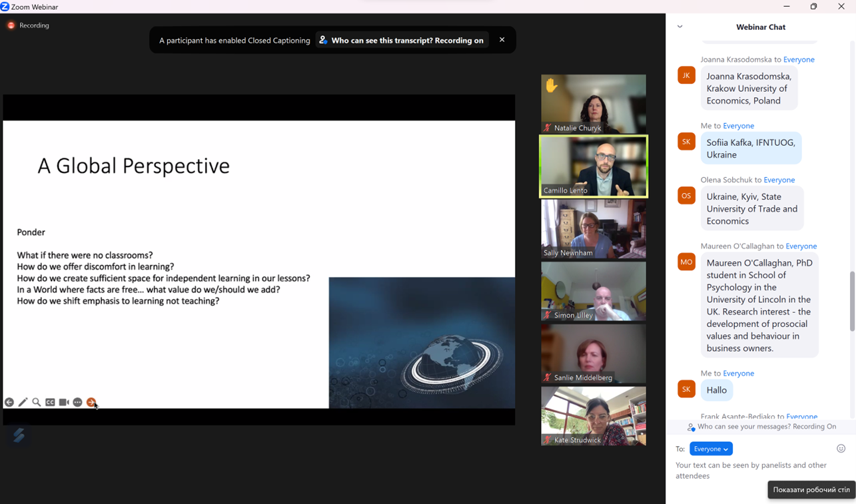The height and width of the screenshot is (504, 856).
Task: Click the SK avatar beside Sofiia Kafka message
Action: click(686, 141)
